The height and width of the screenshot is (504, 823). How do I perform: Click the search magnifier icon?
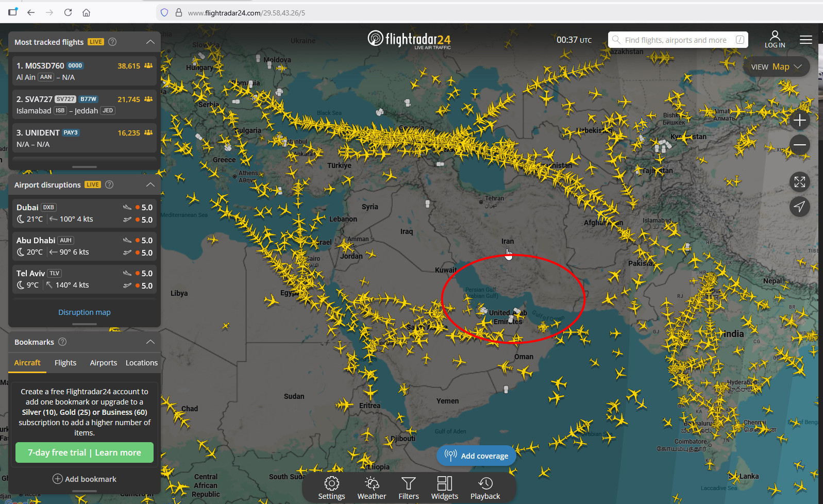point(616,40)
